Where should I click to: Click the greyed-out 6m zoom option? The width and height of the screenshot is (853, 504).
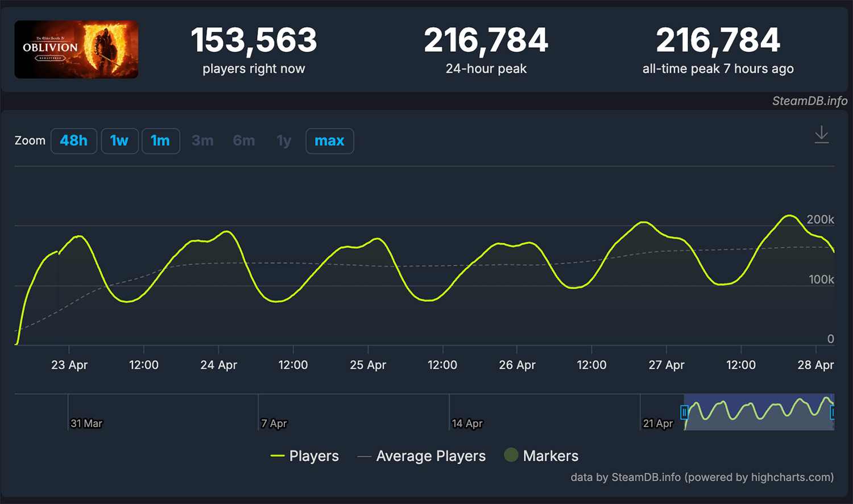click(244, 141)
